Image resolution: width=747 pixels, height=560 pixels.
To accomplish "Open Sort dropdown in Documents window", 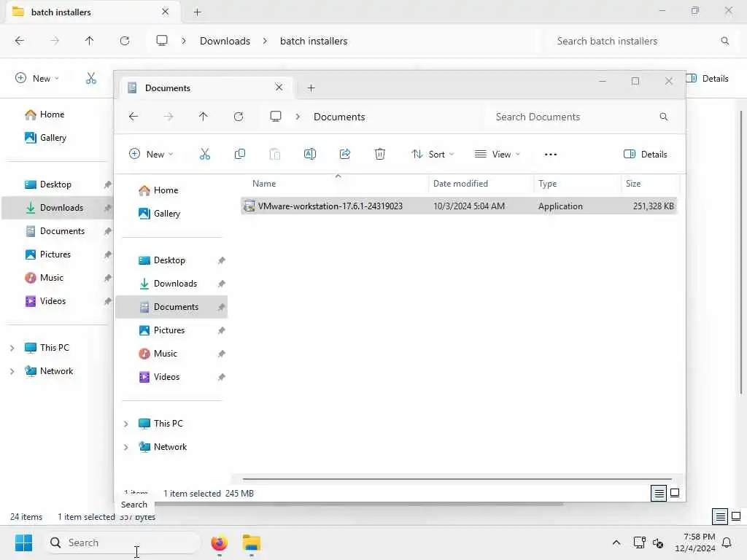I will pyautogui.click(x=433, y=155).
